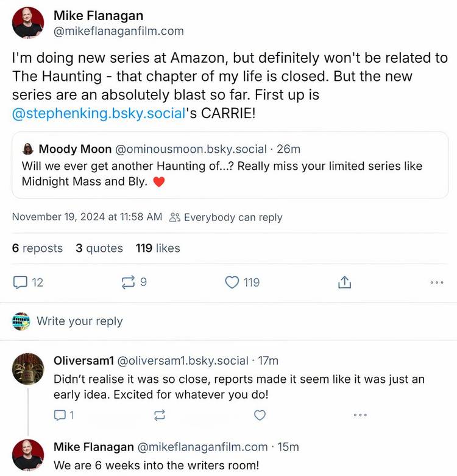Repost Oliversam1's comment

160,415
